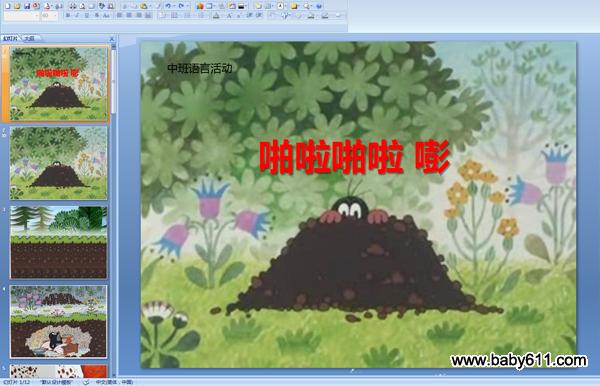The height and width of the screenshot is (386, 600).
Task: Close the slide thumbnail pane
Action: [x=111, y=39]
